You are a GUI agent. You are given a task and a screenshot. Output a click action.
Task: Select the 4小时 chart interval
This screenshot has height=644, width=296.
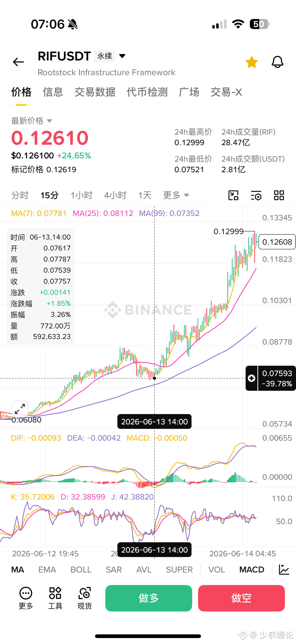click(115, 195)
